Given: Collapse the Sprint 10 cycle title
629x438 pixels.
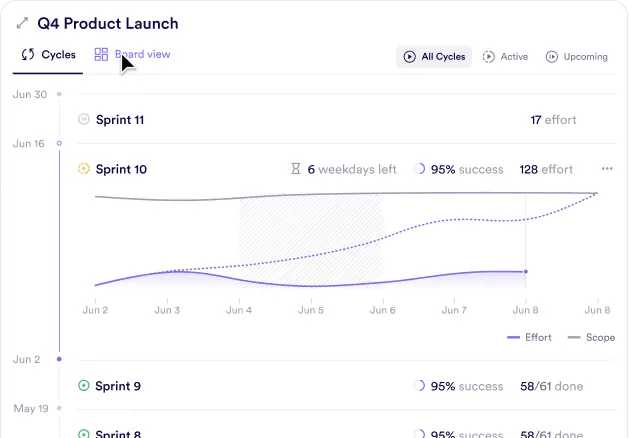Looking at the screenshot, I should (x=121, y=169).
